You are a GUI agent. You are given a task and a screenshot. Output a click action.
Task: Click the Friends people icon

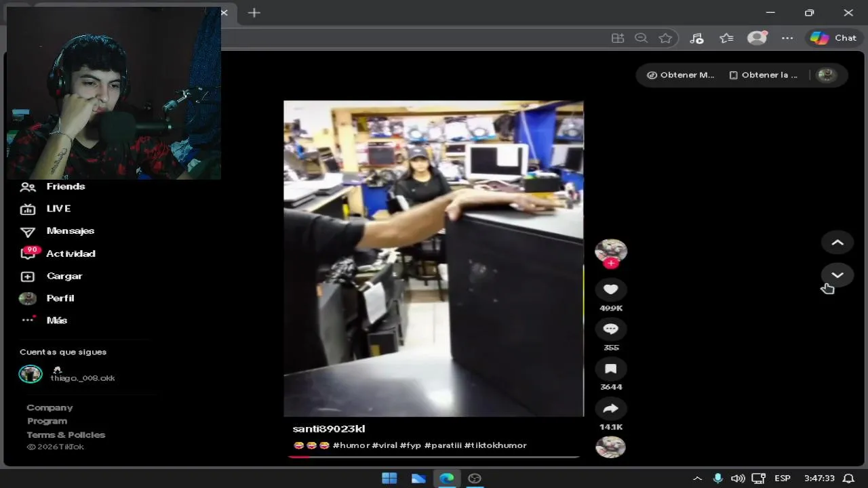pos(28,187)
